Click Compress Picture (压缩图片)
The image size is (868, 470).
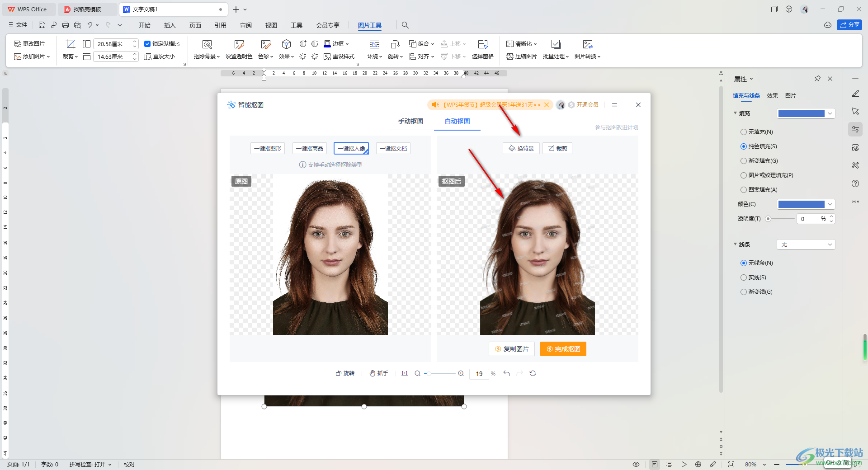coord(522,56)
